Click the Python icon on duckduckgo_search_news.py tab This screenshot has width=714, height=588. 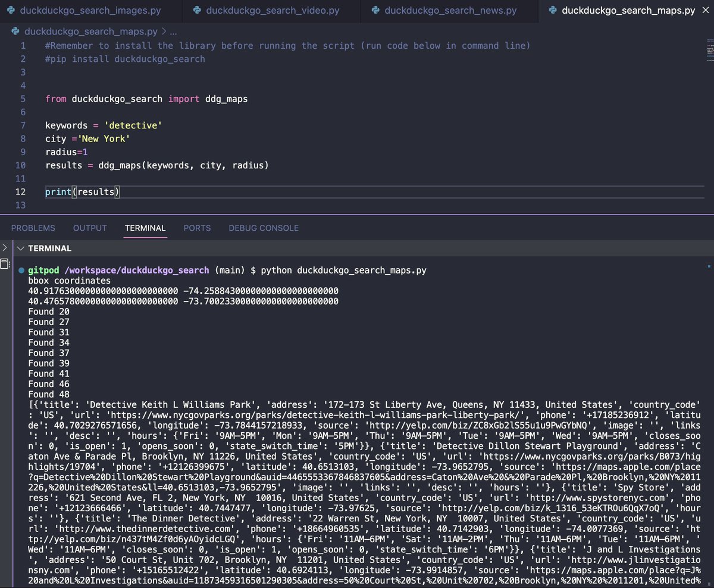[x=375, y=11]
